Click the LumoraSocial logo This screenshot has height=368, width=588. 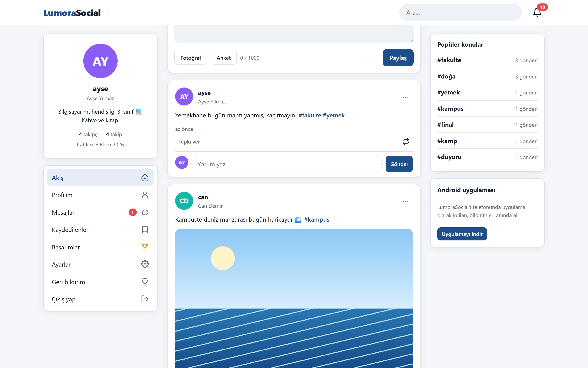point(72,13)
